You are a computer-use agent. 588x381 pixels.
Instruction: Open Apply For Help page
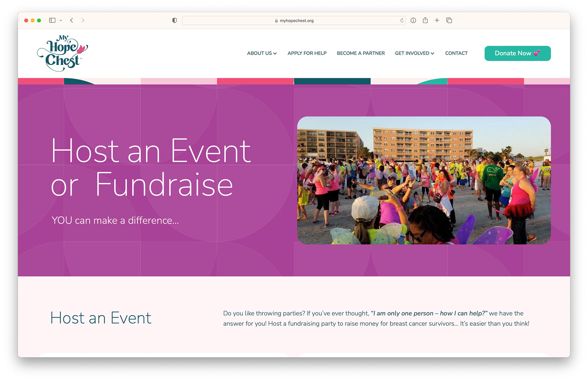(x=307, y=53)
